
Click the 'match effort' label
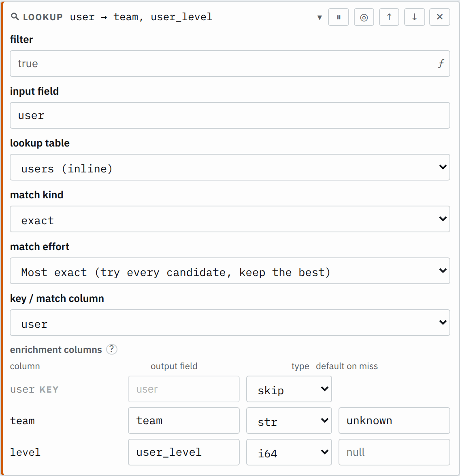(40, 247)
